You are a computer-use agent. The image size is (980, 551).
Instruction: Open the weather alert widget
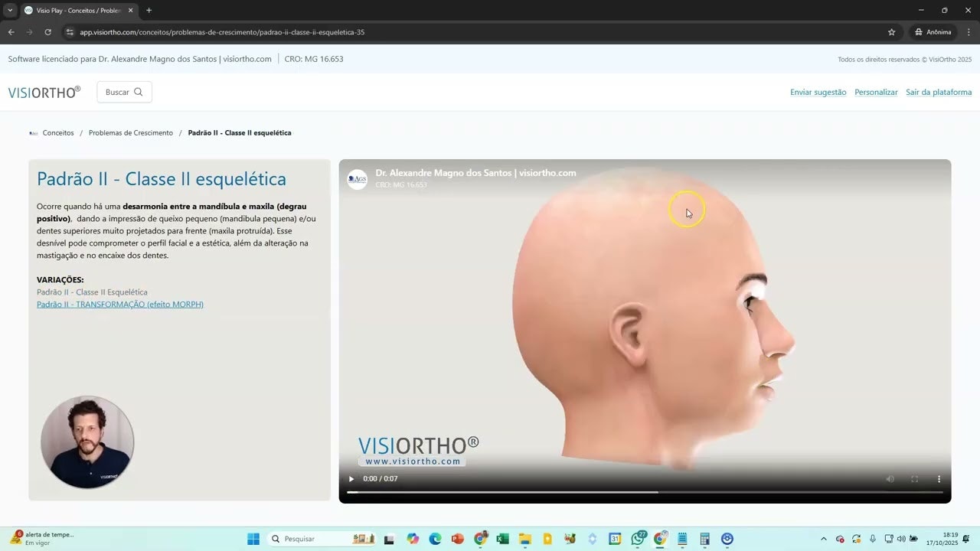[x=42, y=539]
